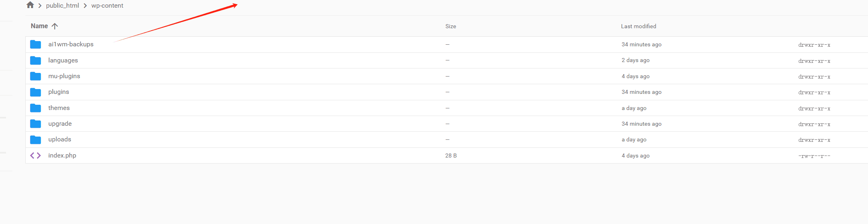Select wp-content in the breadcrumb path
This screenshot has height=224, width=868.
(x=107, y=6)
